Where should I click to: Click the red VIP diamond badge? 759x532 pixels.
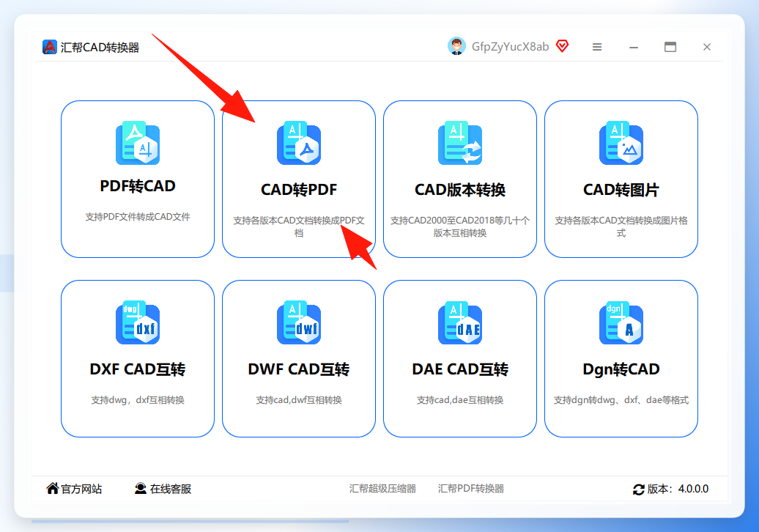click(x=562, y=46)
